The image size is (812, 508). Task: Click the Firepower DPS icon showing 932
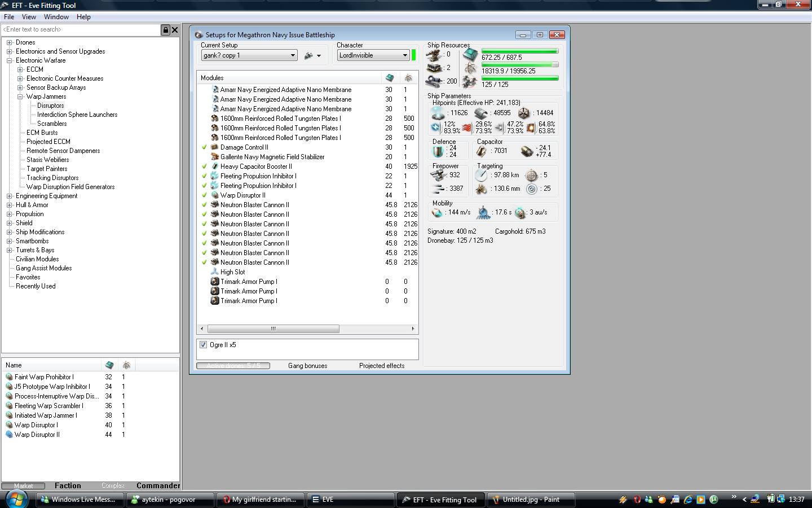(438, 176)
